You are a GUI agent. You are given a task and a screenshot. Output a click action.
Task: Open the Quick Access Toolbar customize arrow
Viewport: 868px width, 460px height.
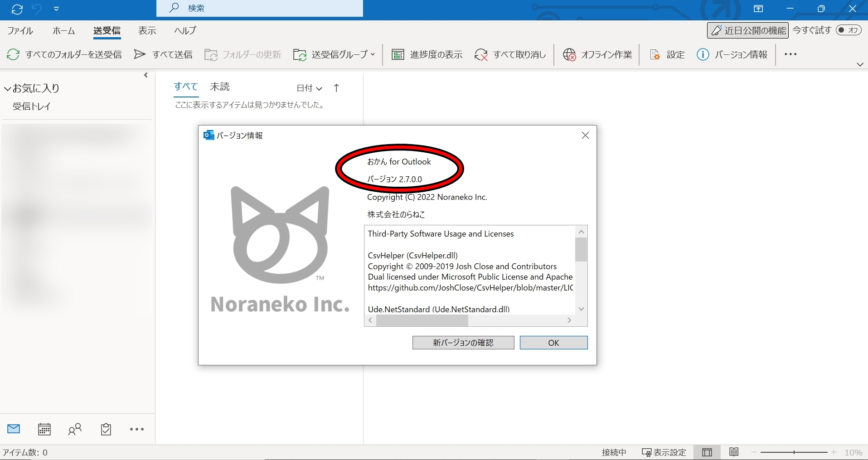pyautogui.click(x=56, y=9)
